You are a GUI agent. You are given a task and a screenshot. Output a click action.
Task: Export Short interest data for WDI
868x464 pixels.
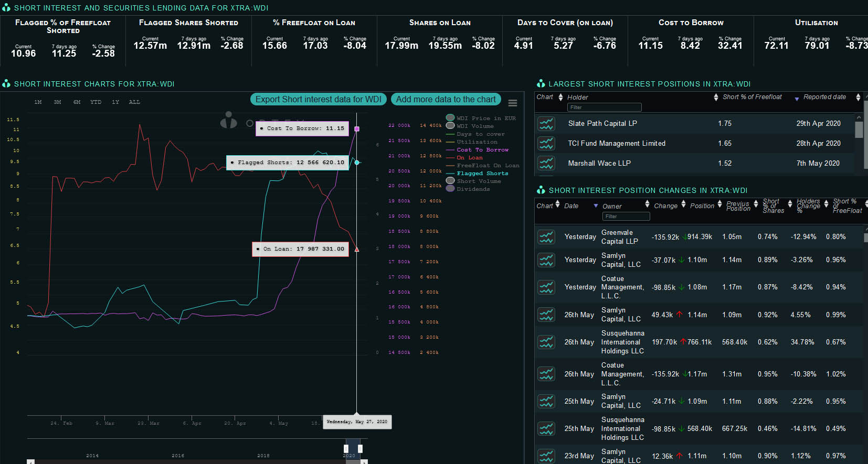[319, 99]
